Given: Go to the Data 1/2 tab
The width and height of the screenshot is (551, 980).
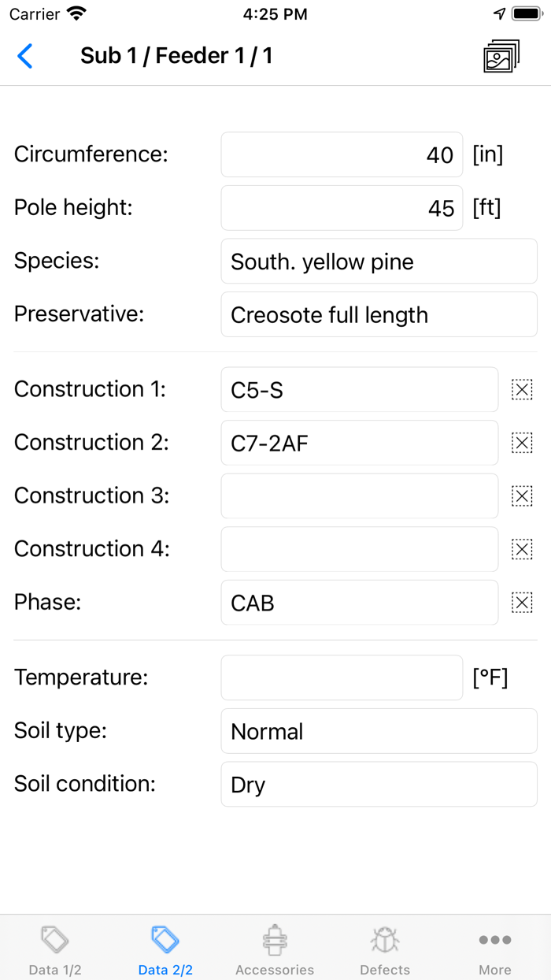Looking at the screenshot, I should [x=55, y=949].
